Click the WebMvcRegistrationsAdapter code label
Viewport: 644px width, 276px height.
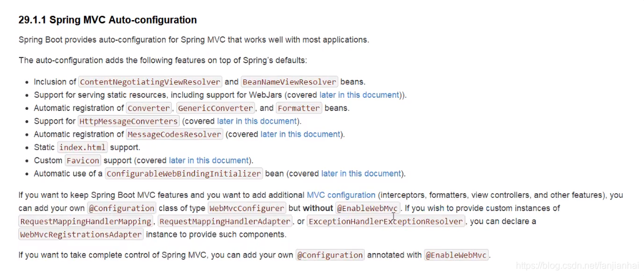pyautogui.click(x=81, y=235)
